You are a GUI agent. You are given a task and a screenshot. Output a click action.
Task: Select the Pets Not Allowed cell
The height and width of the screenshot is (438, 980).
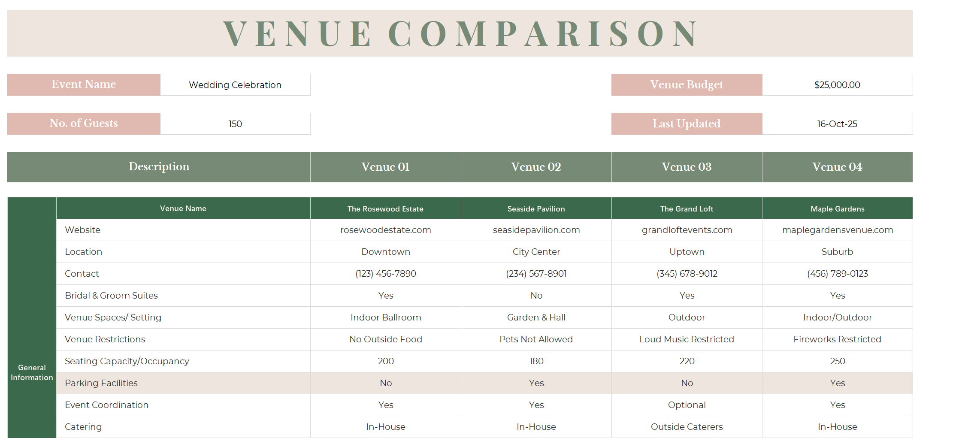536,339
